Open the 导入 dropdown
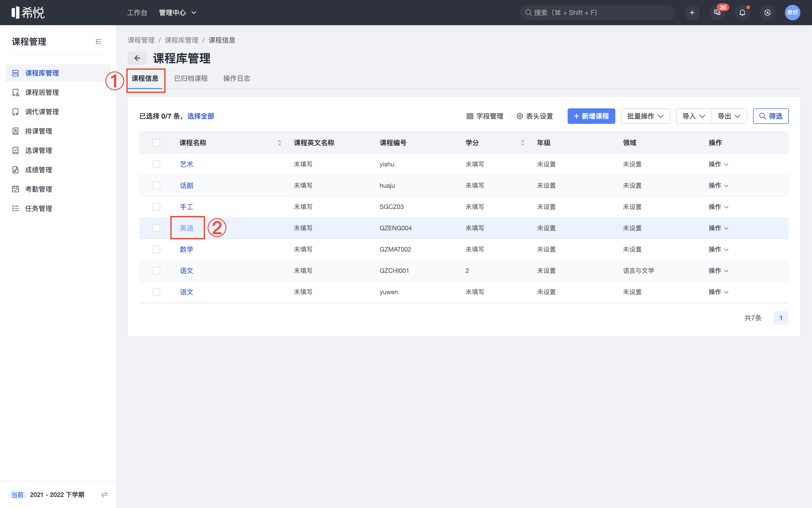 (694, 116)
